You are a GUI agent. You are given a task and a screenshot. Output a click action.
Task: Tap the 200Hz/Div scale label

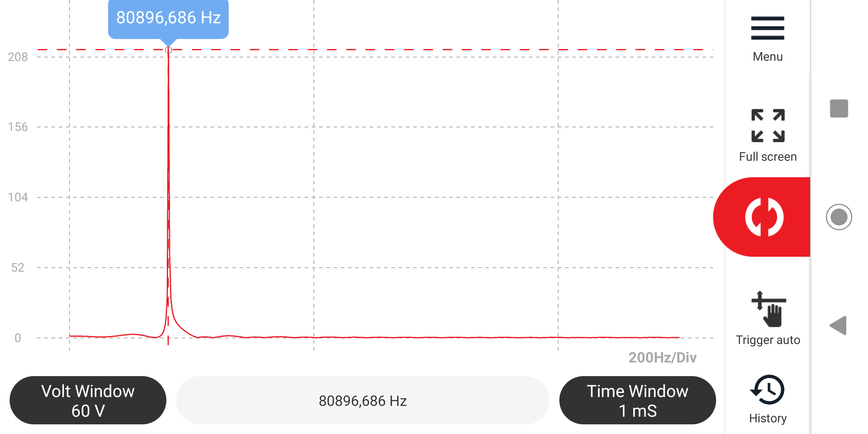tap(663, 357)
